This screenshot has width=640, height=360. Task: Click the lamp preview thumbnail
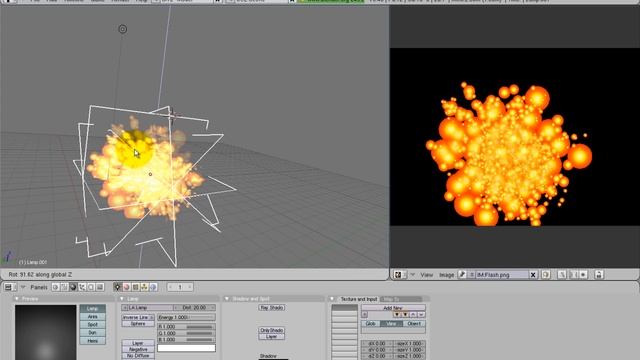point(46,332)
